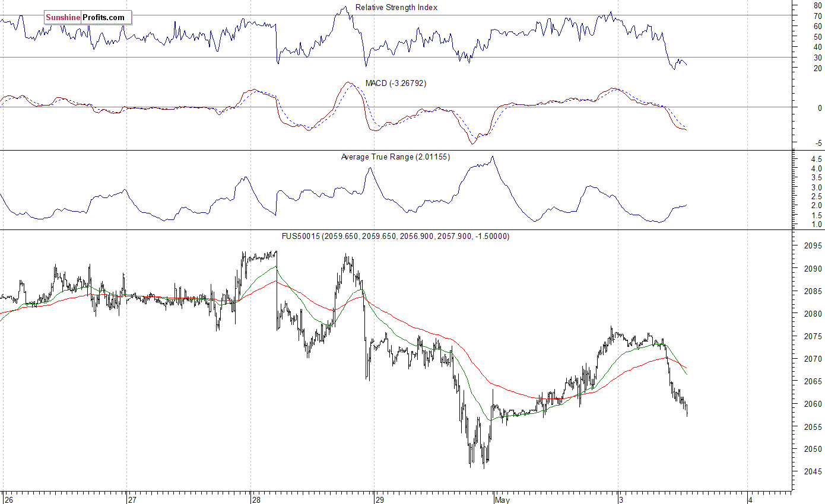Viewport: 825px width, 504px height.
Task: Select date 4 on time axis
Action: 752,499
